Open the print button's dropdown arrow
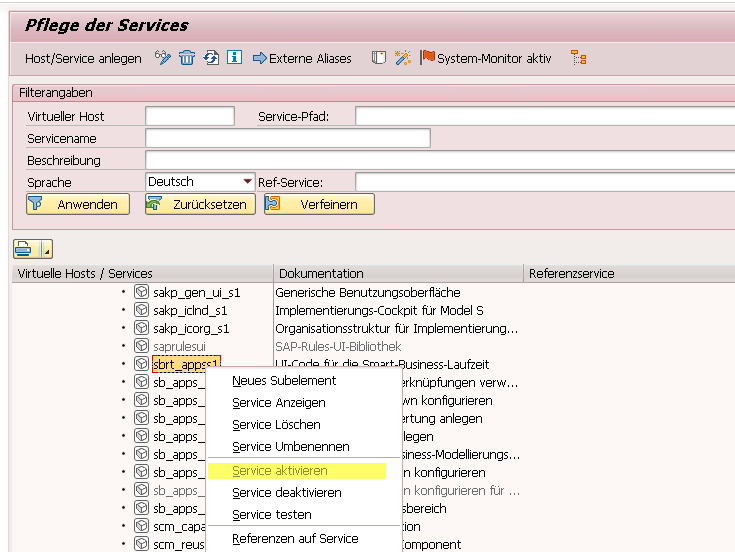Viewport: 735px width, 552px height. [46, 249]
